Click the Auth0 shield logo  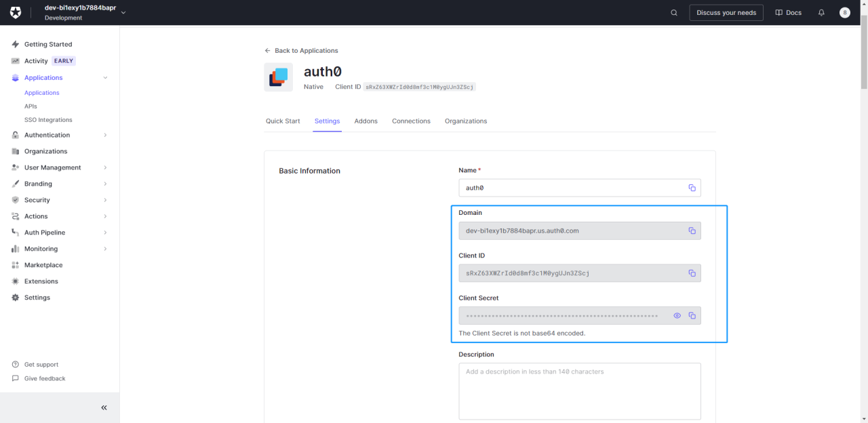coord(16,13)
